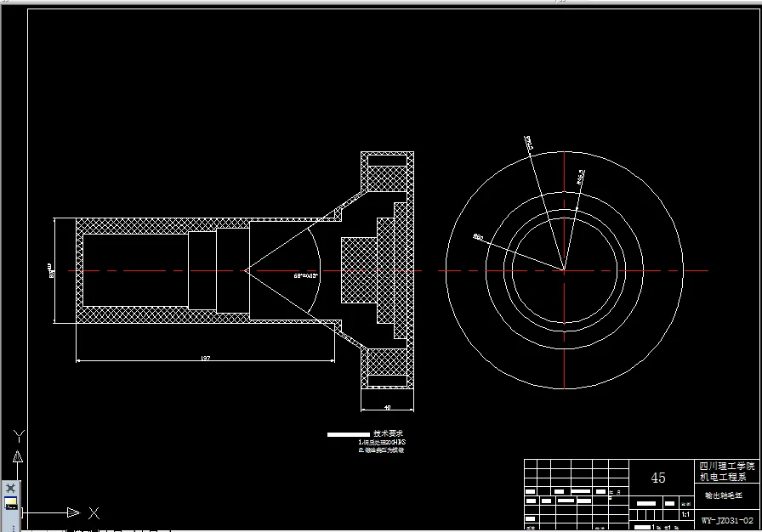762x532 pixels.
Task: Select the "68°" angle dimension text
Action: pyautogui.click(x=305, y=275)
